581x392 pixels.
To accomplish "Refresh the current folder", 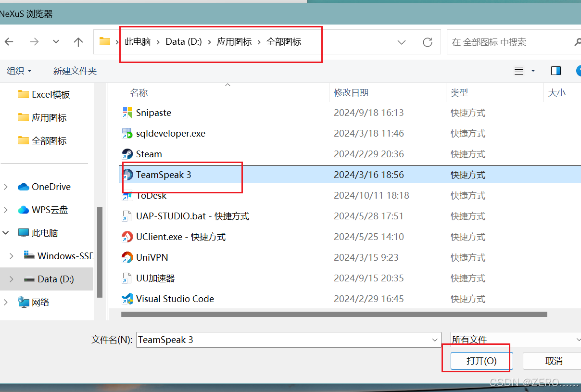I will pos(428,42).
